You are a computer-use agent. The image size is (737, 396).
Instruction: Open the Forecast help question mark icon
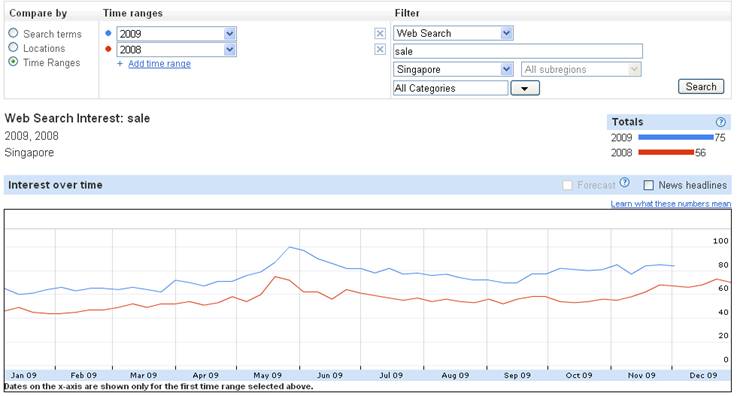point(624,182)
